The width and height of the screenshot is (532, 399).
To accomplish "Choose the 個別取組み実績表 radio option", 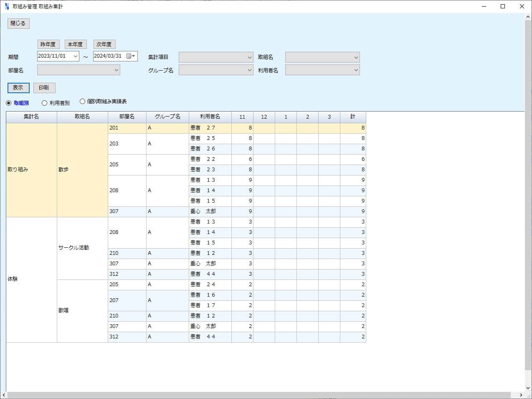I will tap(82, 102).
